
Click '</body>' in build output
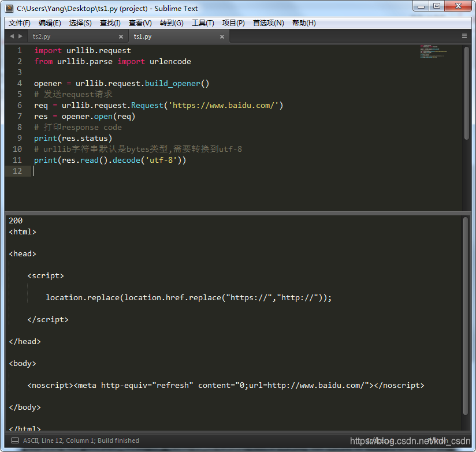[25, 408]
